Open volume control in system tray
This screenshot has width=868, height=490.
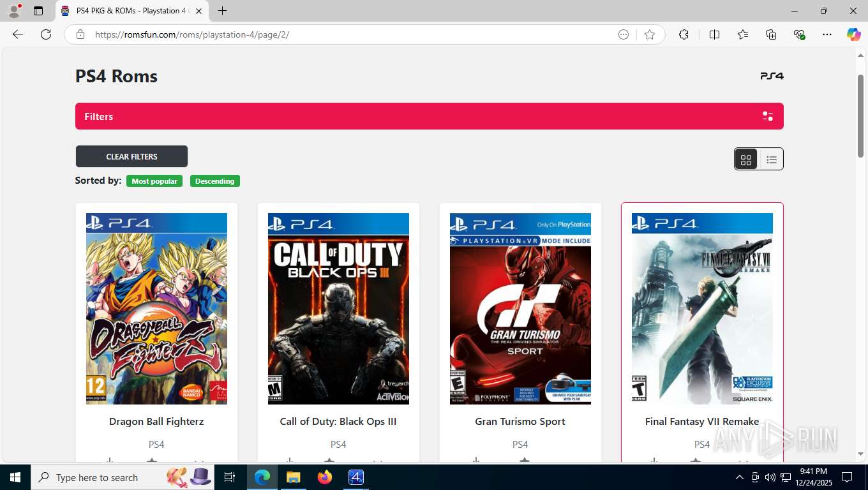[x=770, y=477]
